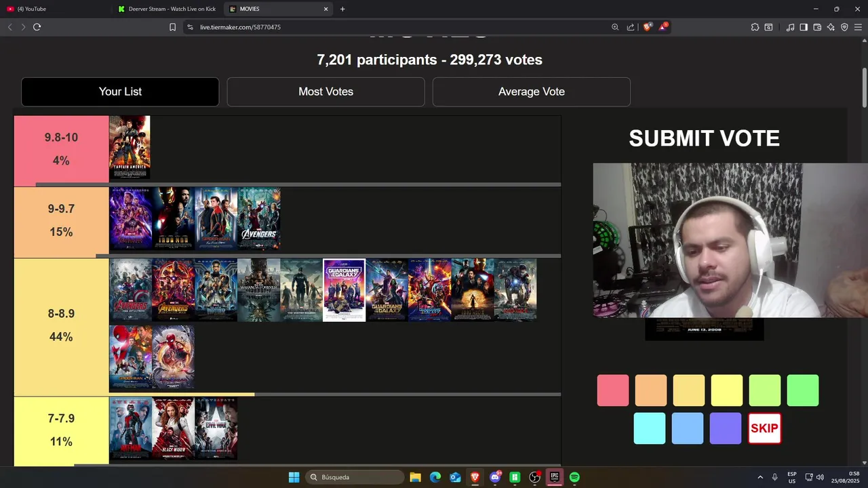Screen dimensions: 868x488
Task: Open the Brave VPN shield icon
Action: tap(844, 27)
